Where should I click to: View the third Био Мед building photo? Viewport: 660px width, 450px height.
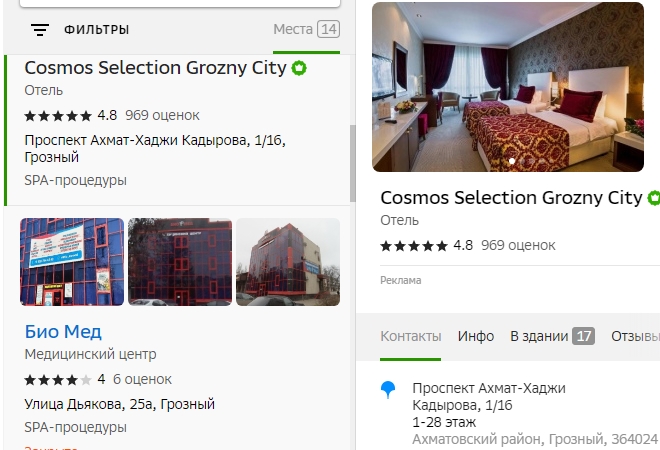coord(288,262)
